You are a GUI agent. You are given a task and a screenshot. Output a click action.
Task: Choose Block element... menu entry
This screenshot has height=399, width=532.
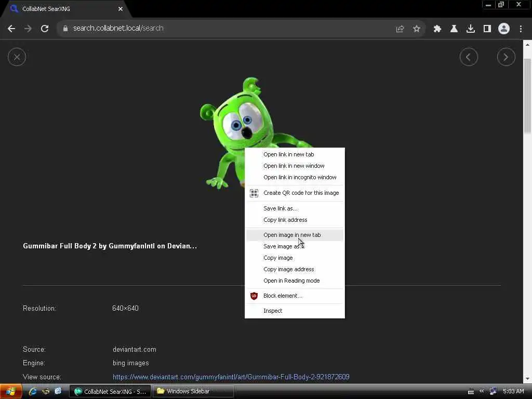pyautogui.click(x=295, y=296)
